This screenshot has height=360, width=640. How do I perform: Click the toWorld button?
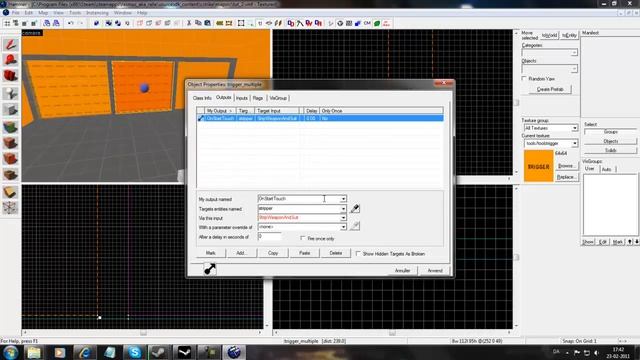pos(549,36)
